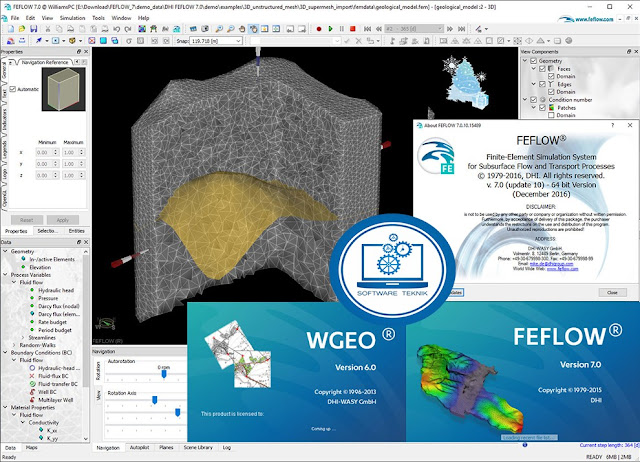Switch to the Autopilot tab
Image resolution: width=640 pixels, height=462 pixels.
tap(139, 447)
